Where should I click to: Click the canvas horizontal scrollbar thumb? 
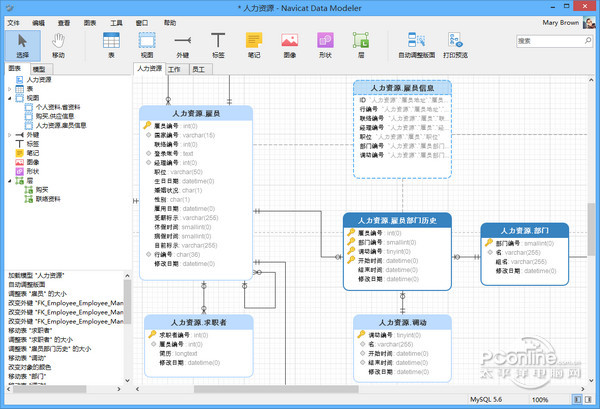tap(276, 389)
